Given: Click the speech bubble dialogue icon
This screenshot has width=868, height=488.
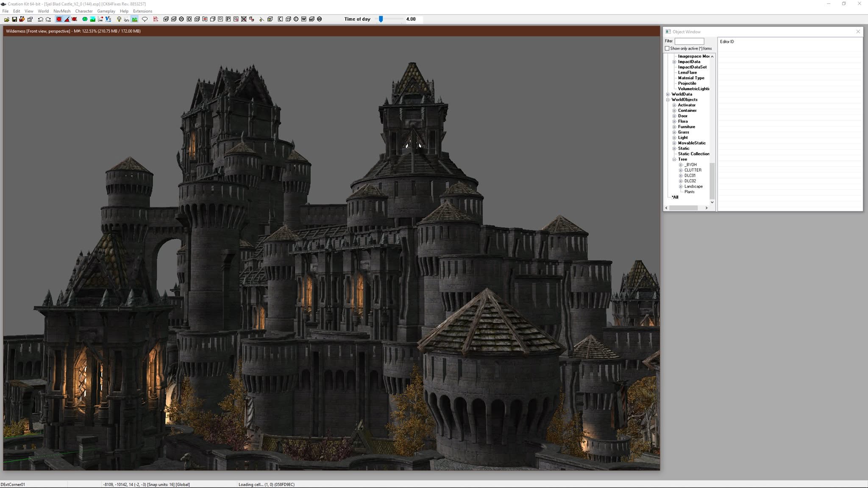Looking at the screenshot, I should (145, 19).
